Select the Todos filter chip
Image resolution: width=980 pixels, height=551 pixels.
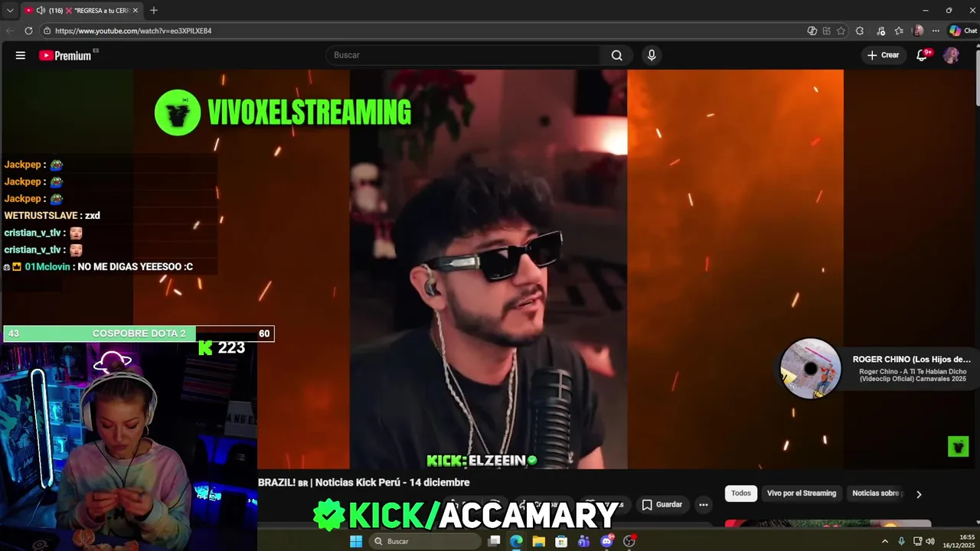click(x=741, y=494)
